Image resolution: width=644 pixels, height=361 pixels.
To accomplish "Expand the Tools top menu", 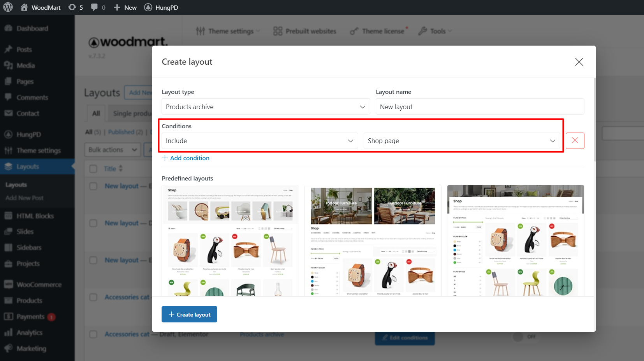I will [435, 31].
